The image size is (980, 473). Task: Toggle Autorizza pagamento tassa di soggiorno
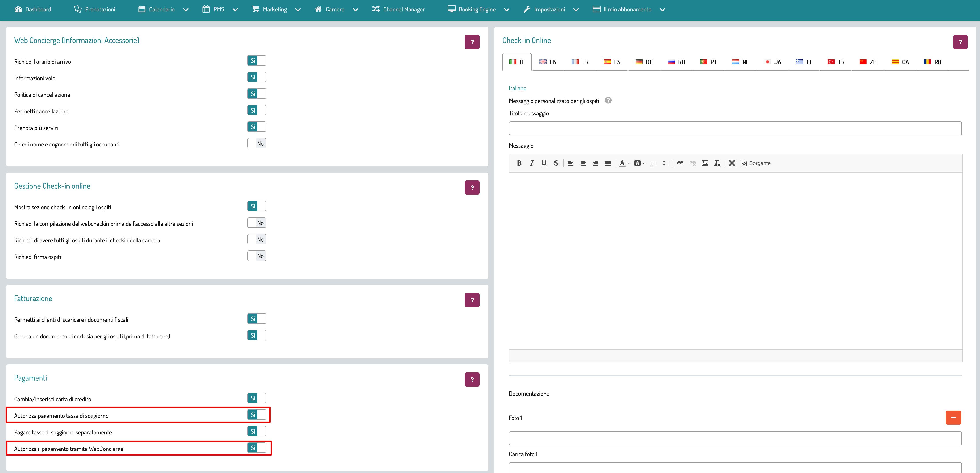[x=257, y=415]
